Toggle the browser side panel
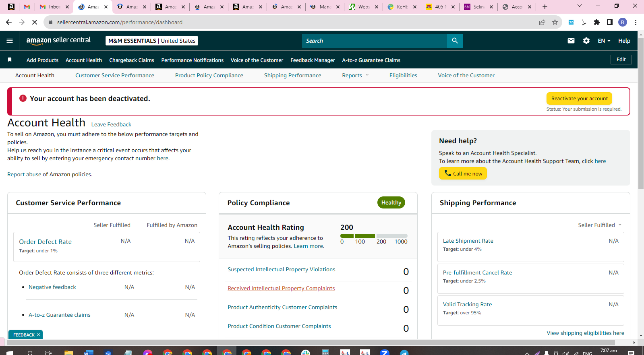This screenshot has width=644, height=355. pos(610,22)
